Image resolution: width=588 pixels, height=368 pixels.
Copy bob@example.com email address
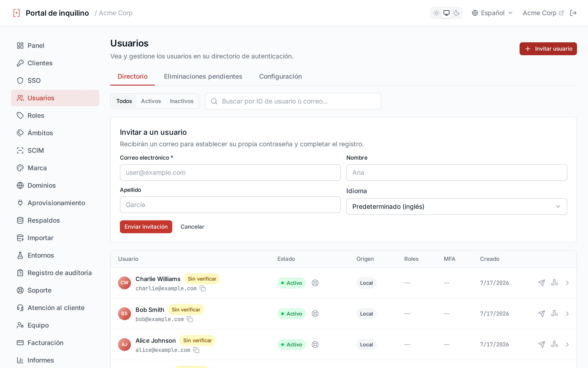pos(190,319)
